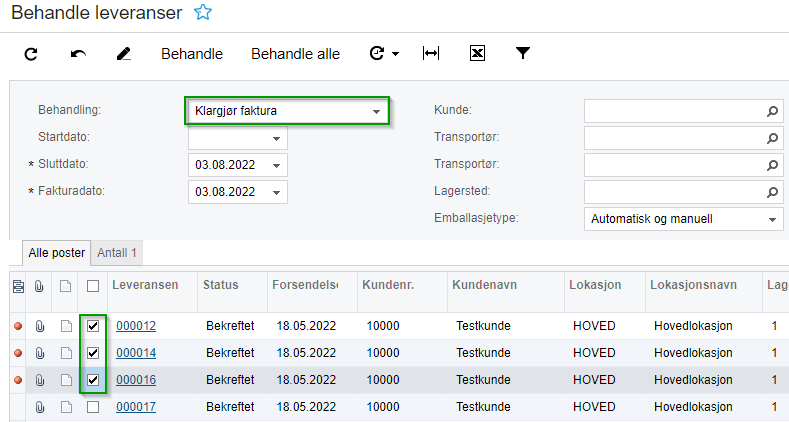Screen dimensions: 789x422
Task: Open Kunde lookup magnifier
Action: tap(772, 111)
